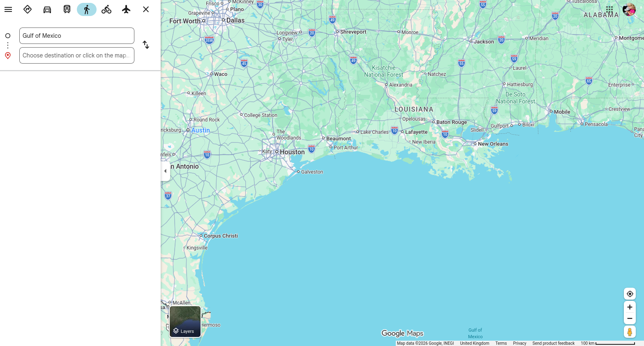Click the De Soto National Forest label
644x346 pixels.
click(515, 98)
